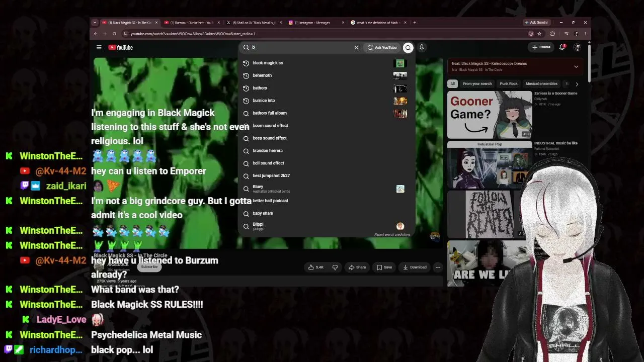This screenshot has width=644, height=362.
Task: Choose the 'Blippi' suggestion
Action: click(x=327, y=226)
